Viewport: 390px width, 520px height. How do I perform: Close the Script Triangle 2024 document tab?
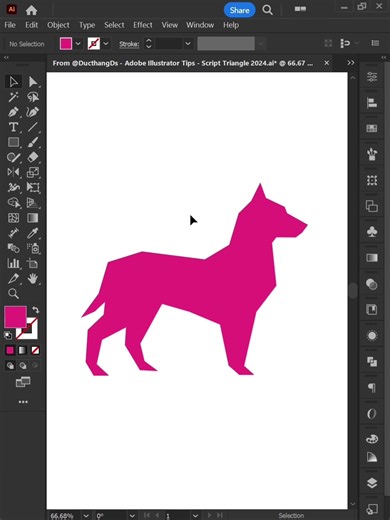point(327,63)
